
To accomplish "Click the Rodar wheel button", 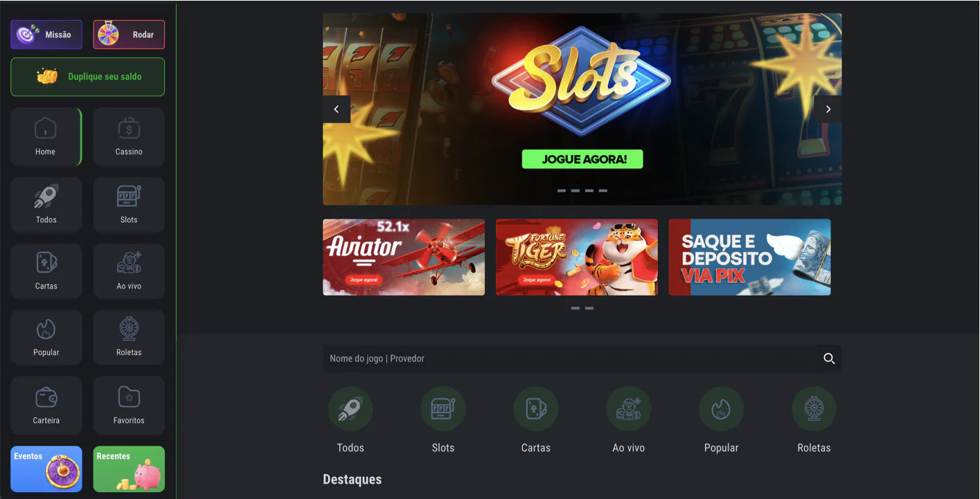I will click(129, 35).
